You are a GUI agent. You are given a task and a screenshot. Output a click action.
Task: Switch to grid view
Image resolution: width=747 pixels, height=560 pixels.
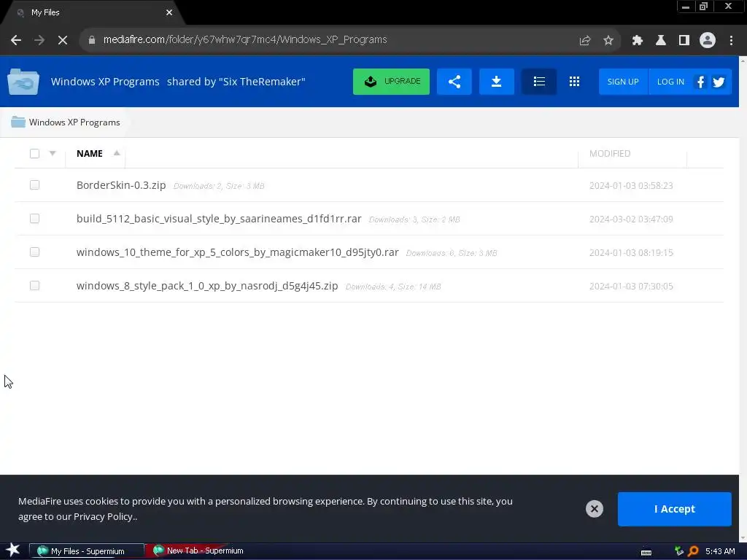[575, 82]
